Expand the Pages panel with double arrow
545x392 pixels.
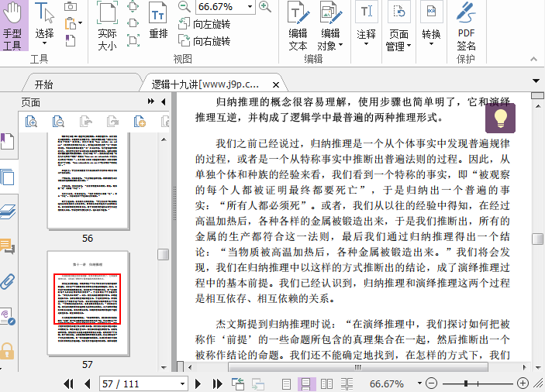point(151,101)
